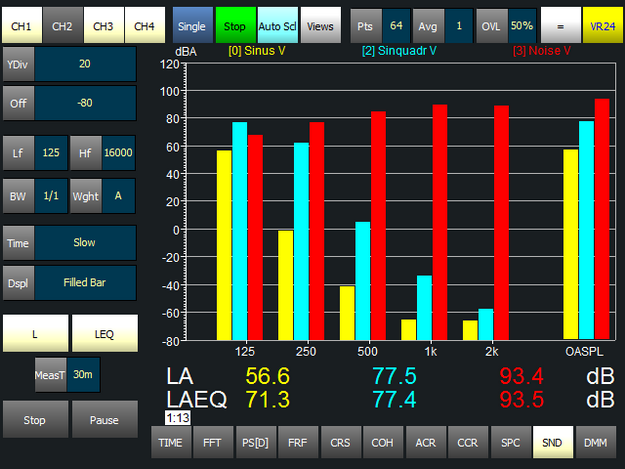This screenshot has width=625, height=469.
Task: Select the DMM mode tab
Action: (594, 443)
